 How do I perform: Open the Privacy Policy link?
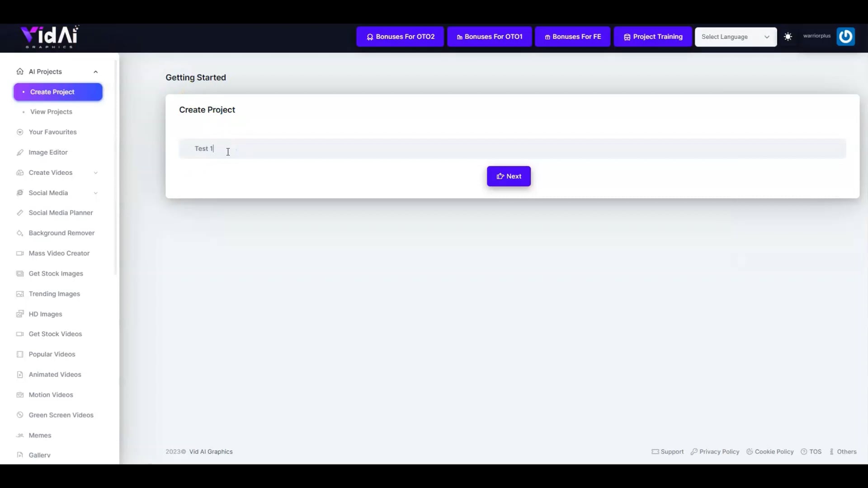tap(719, 451)
